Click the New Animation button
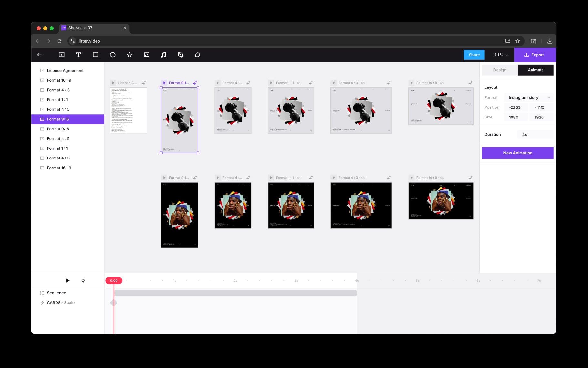 (x=518, y=153)
